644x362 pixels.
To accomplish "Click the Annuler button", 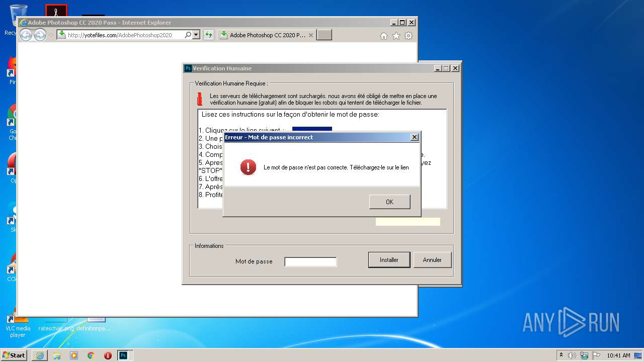I will pyautogui.click(x=432, y=260).
